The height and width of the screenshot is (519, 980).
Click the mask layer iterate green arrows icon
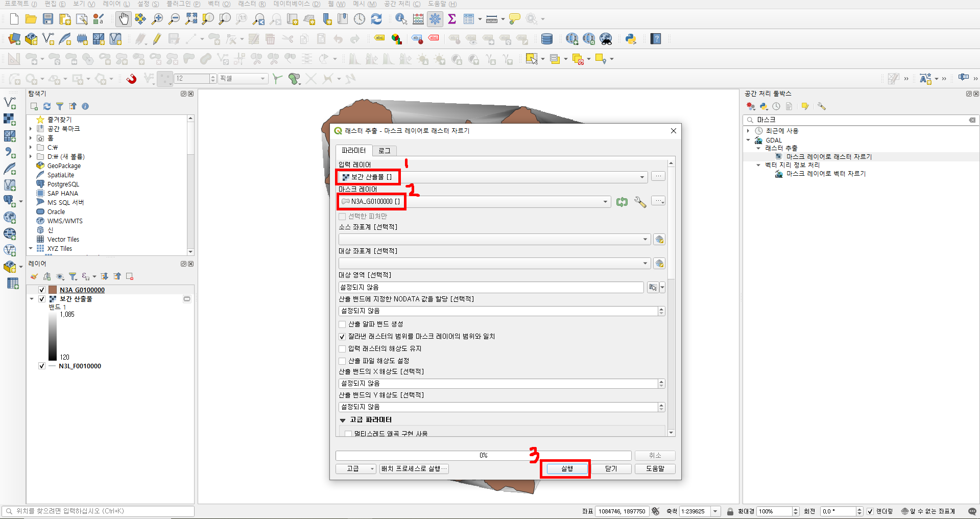622,202
